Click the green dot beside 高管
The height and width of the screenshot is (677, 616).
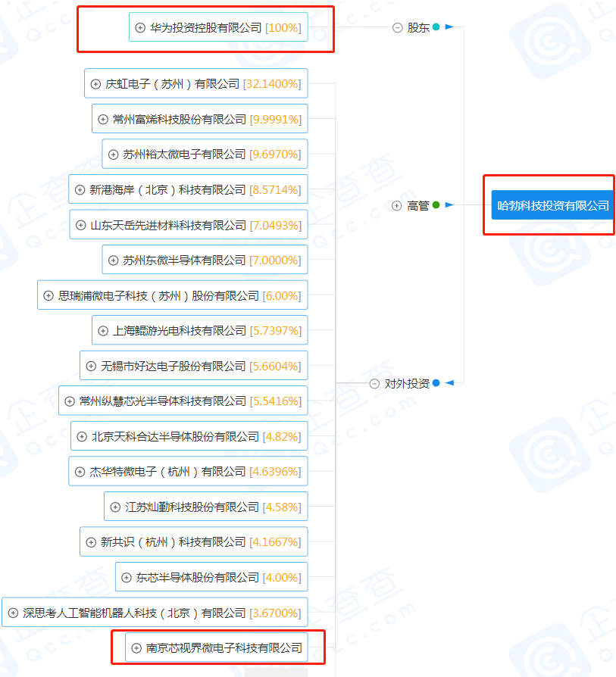click(436, 204)
